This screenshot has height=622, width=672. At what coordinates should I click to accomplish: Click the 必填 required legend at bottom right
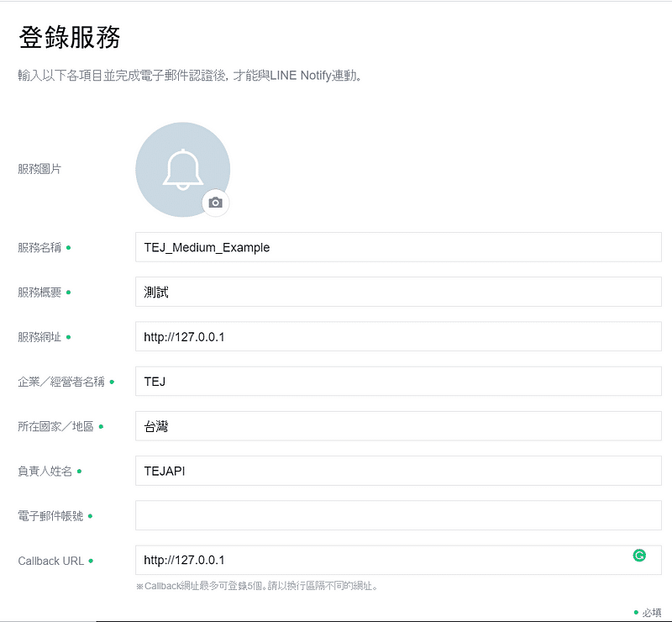coord(652,613)
